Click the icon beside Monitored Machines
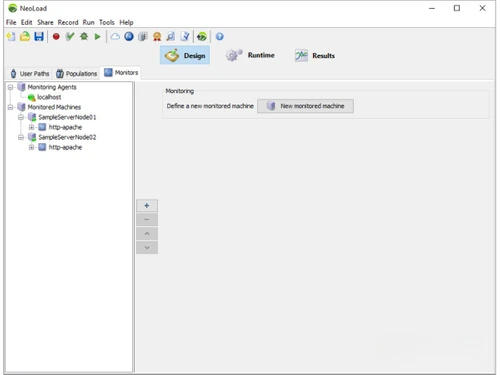Viewport: 500px width, 375px height. tap(22, 107)
